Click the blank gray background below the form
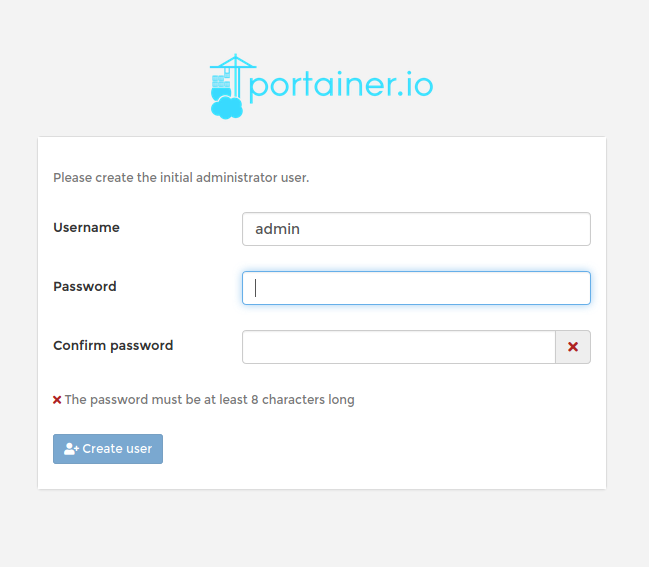 (324, 530)
